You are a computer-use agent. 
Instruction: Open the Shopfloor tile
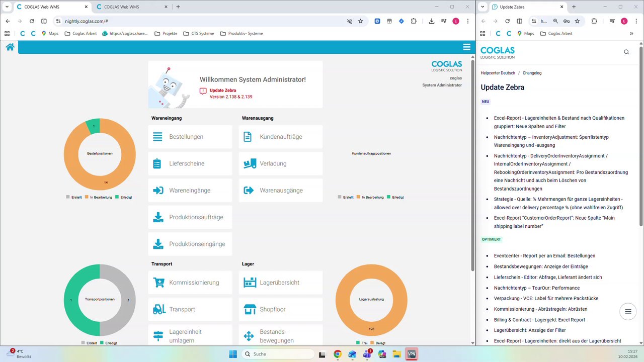pos(281,309)
